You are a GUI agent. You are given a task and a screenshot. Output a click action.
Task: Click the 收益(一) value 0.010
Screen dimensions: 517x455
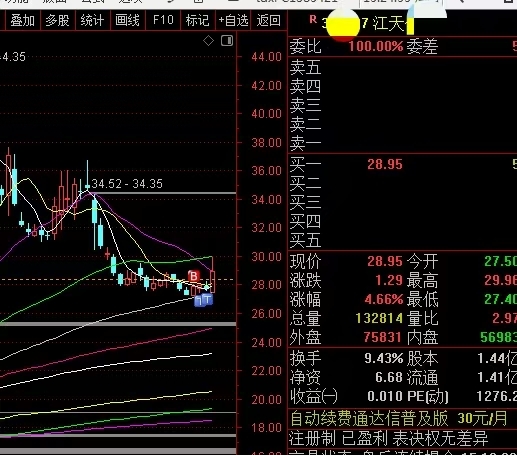[x=385, y=396]
